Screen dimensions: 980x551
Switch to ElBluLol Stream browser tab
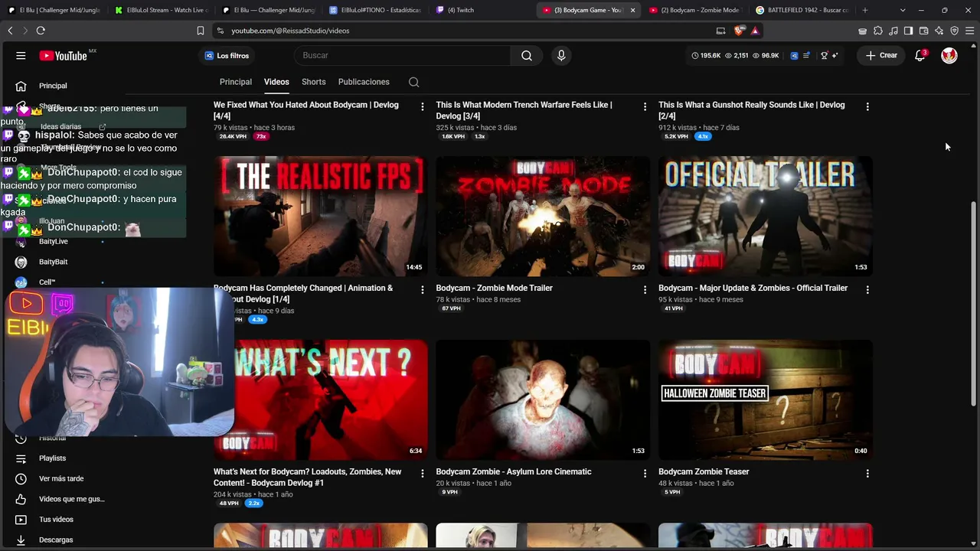coord(162,10)
